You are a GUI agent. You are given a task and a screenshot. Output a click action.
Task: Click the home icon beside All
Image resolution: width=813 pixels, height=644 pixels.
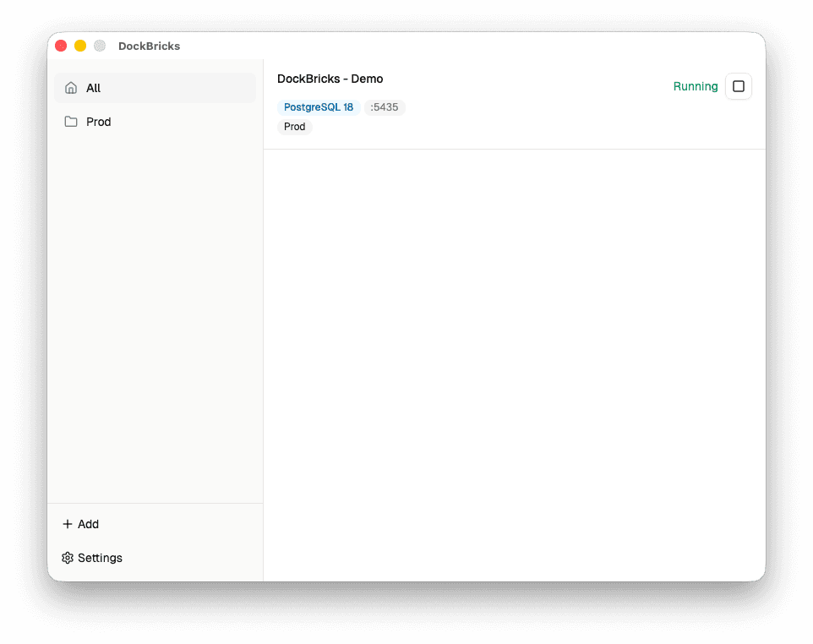pos(71,88)
